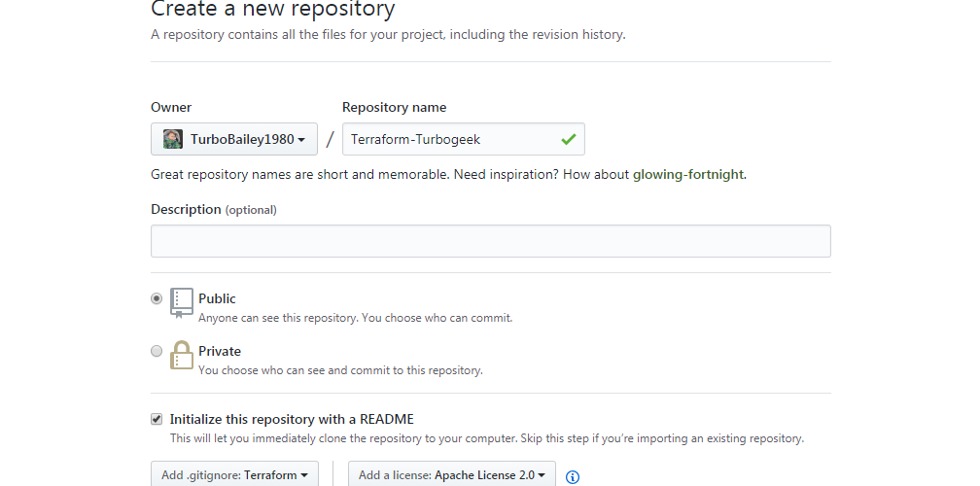Select the Public radio button

(157, 298)
